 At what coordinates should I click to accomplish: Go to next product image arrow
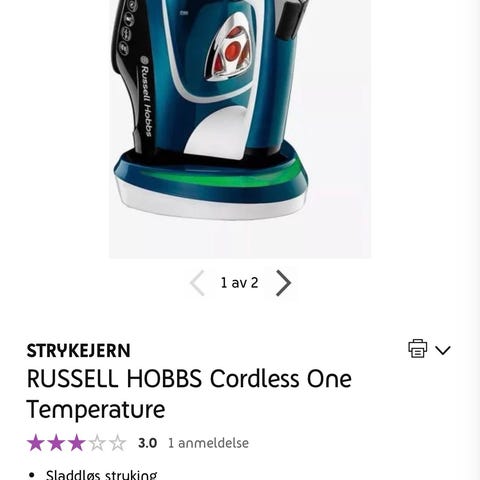284,283
